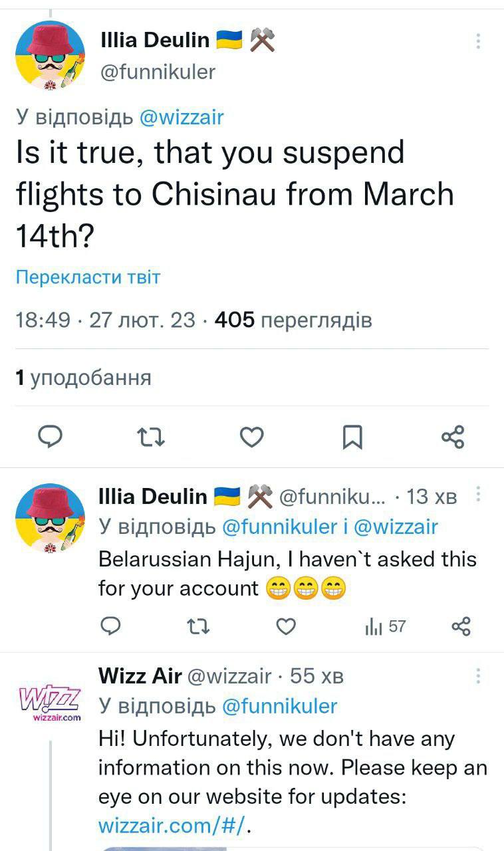Share the Belarussian Hajun reply
504x851 pixels.
[x=461, y=626]
